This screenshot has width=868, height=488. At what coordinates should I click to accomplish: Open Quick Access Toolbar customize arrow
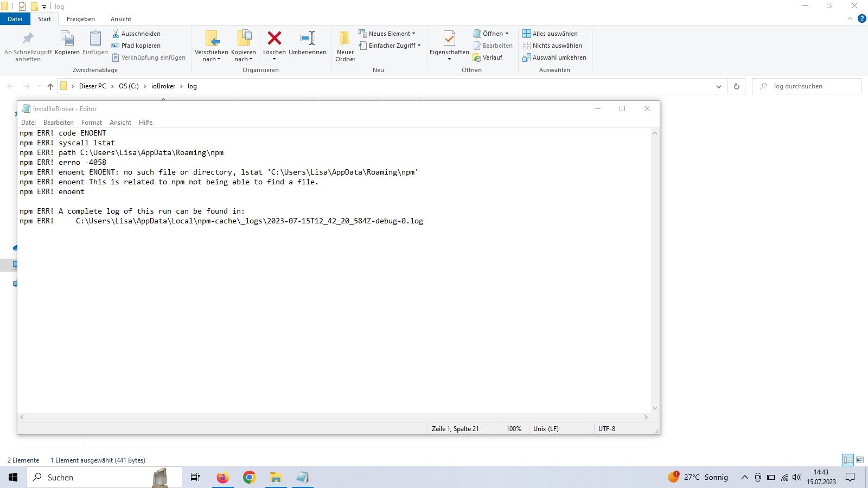[44, 7]
